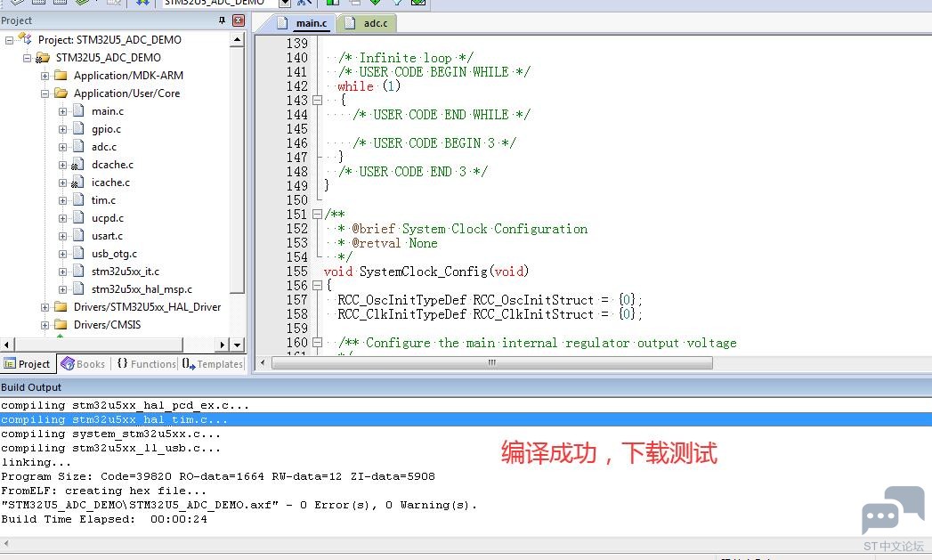Image resolution: width=932 pixels, height=560 pixels.
Task: Expand the Application/MDK-ARM folder
Action: click(45, 76)
